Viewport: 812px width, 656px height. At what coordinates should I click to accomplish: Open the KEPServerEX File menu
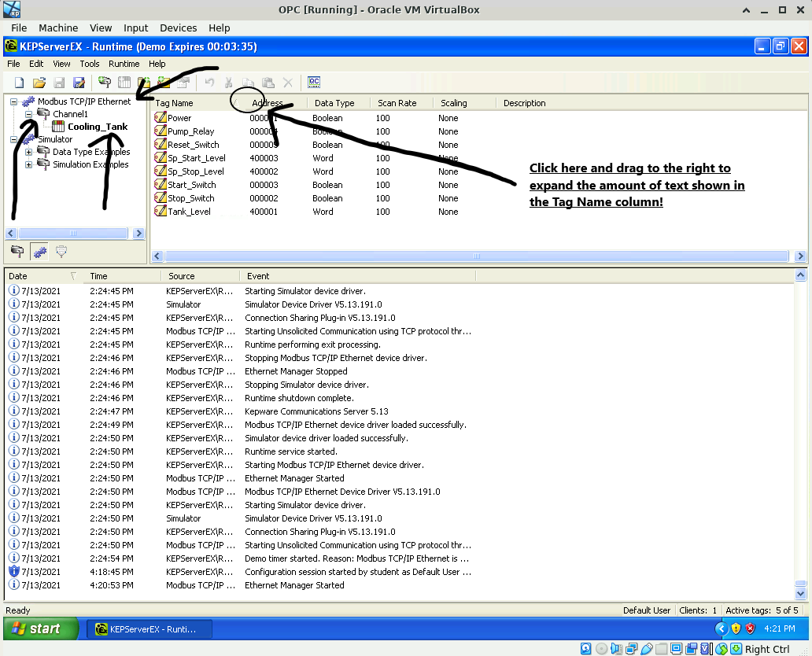pos(13,64)
